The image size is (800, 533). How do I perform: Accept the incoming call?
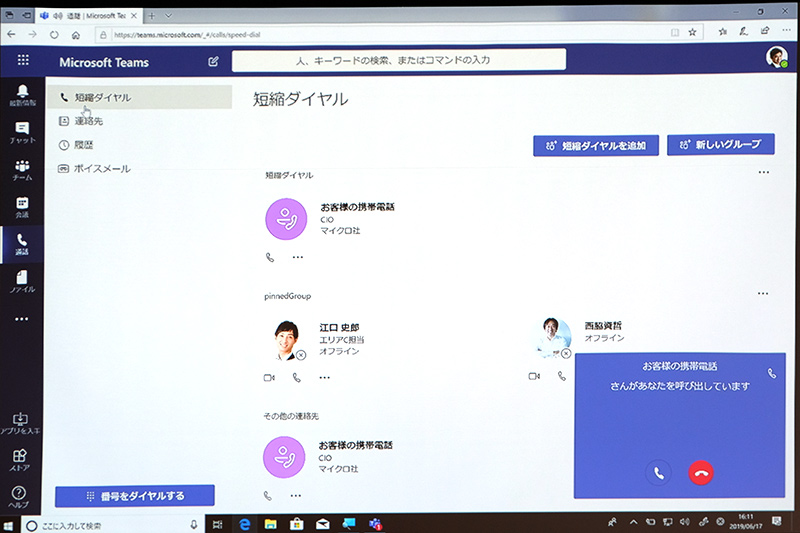click(659, 473)
